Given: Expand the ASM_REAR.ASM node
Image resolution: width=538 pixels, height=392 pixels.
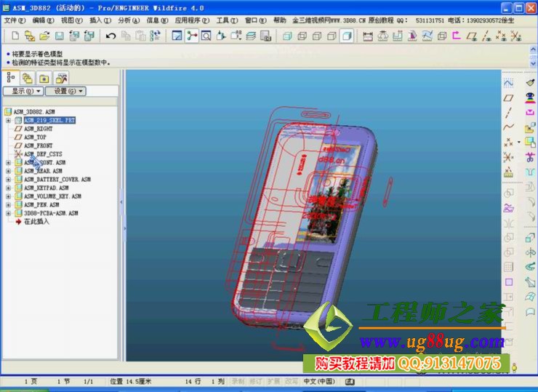Looking at the screenshot, I should coord(8,171).
